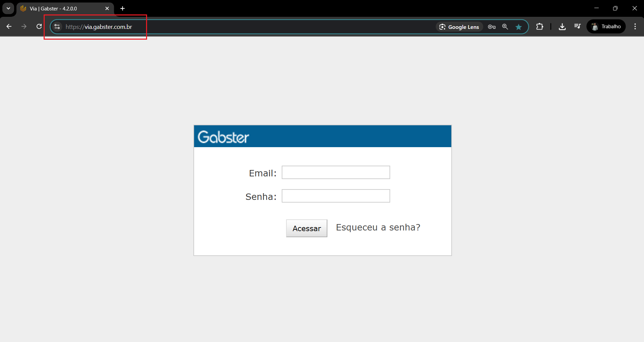Viewport: 644px width, 342px height.
Task: Open the Extensions puzzle icon
Action: (540, 27)
